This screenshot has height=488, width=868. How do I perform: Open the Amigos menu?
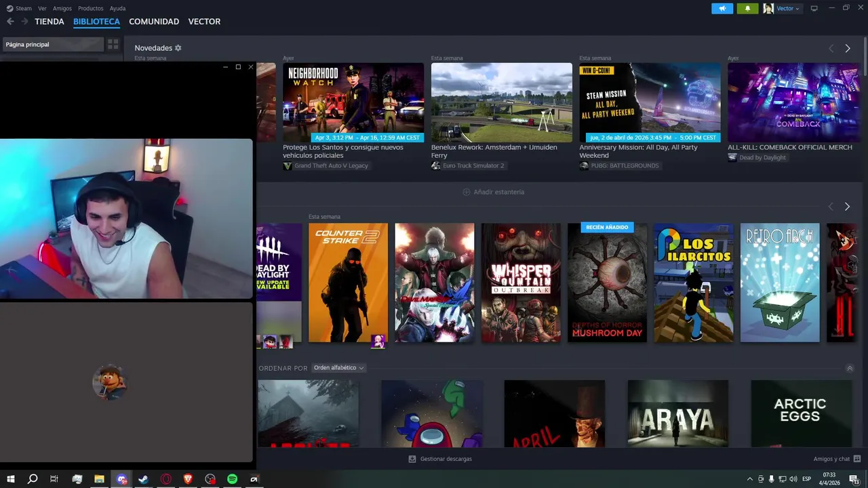tap(62, 8)
